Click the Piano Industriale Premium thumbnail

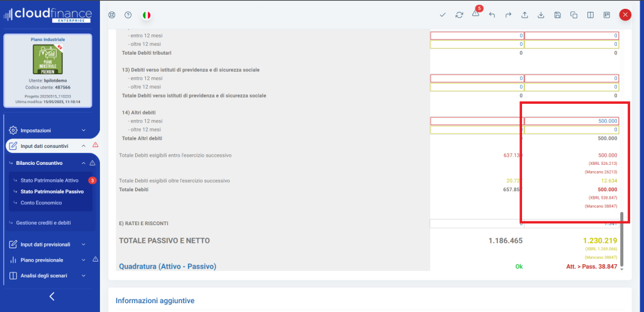point(48,59)
